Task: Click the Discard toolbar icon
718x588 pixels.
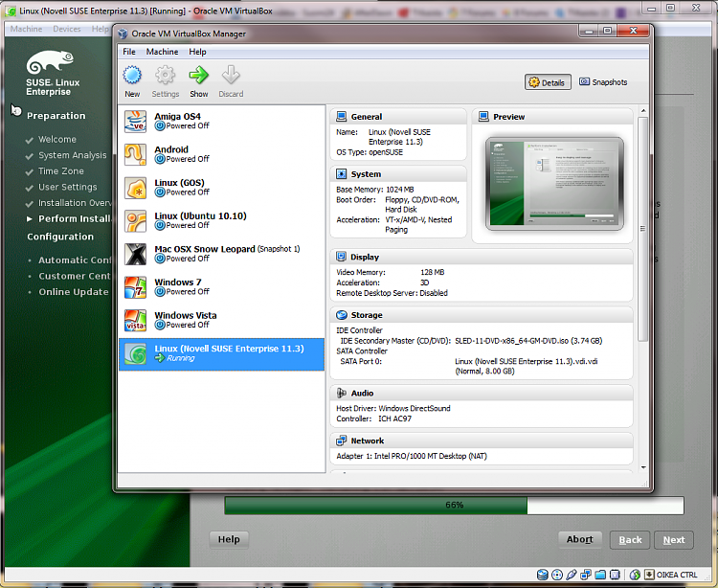Action: coord(231,75)
